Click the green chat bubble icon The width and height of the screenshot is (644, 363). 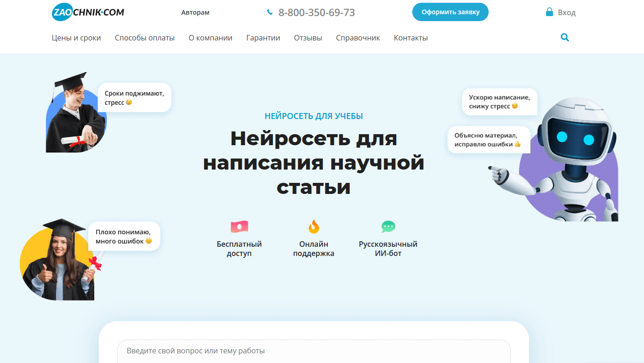click(x=388, y=227)
